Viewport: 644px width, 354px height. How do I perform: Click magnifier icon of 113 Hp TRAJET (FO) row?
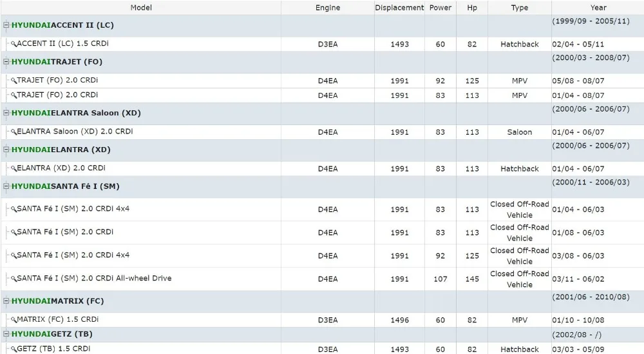(x=14, y=95)
